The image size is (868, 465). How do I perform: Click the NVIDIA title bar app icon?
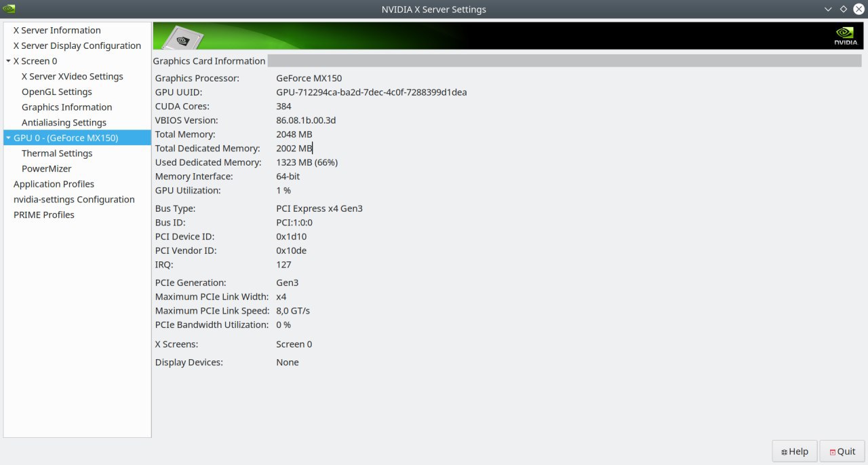pyautogui.click(x=9, y=9)
